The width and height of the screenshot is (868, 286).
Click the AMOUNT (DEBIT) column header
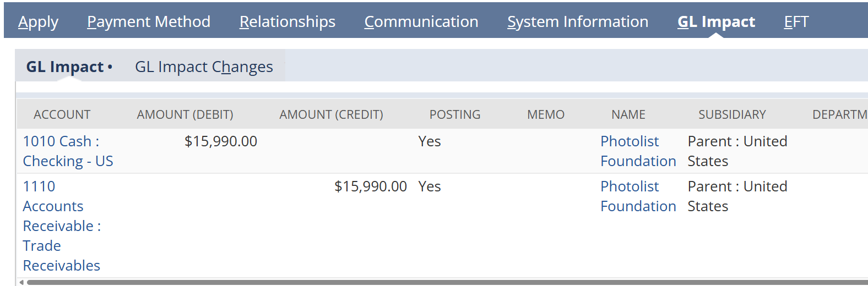point(185,114)
